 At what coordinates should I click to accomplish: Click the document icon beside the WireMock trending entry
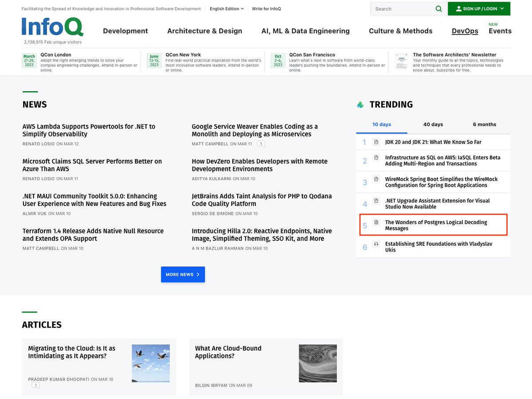(x=377, y=179)
